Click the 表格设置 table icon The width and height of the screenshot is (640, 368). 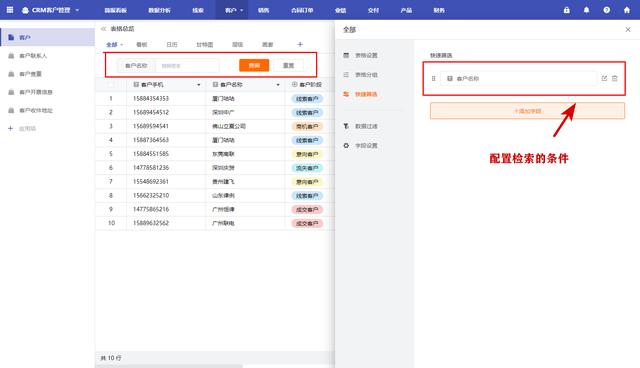click(346, 55)
